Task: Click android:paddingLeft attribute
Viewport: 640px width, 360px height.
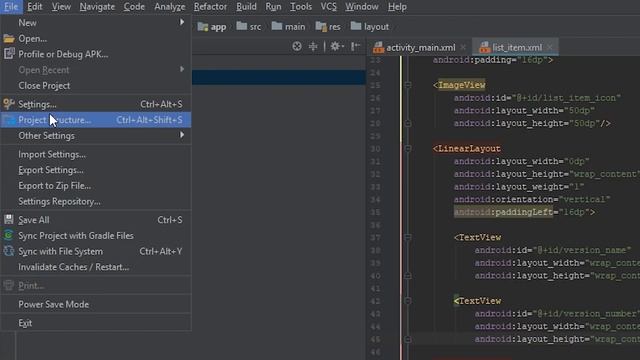Action: 503,212
